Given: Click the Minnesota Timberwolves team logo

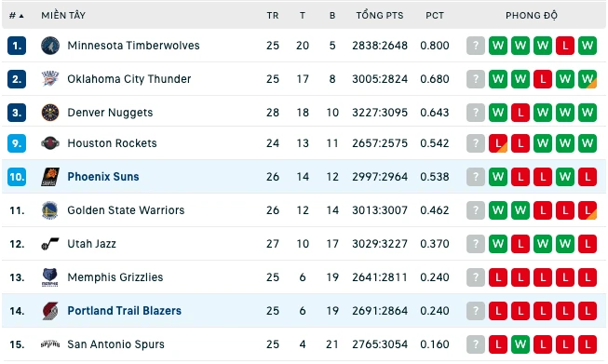Looking at the screenshot, I should (50, 46).
